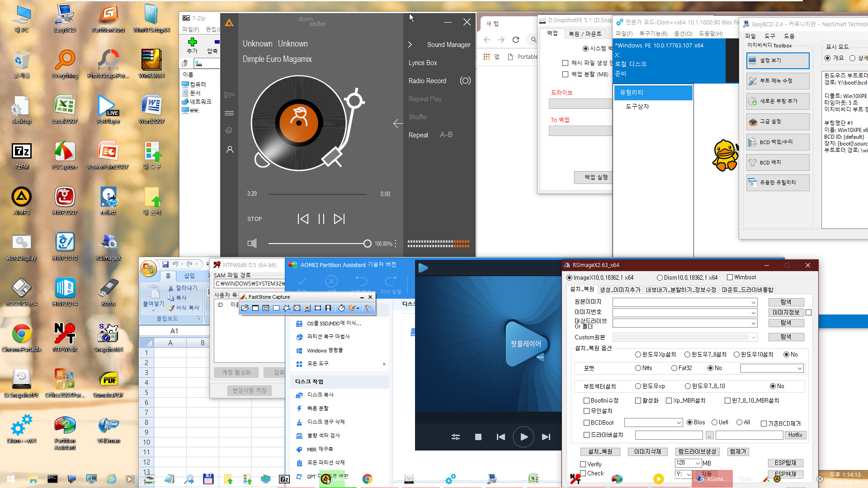This screenshot has width=868, height=488.
Task: Seek on AIMP track progress bar
Action: tap(317, 194)
